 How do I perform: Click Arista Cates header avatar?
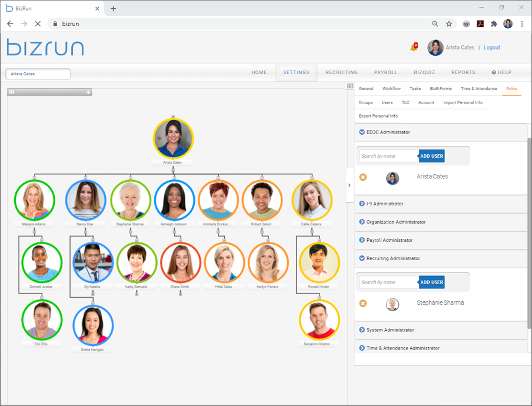435,48
